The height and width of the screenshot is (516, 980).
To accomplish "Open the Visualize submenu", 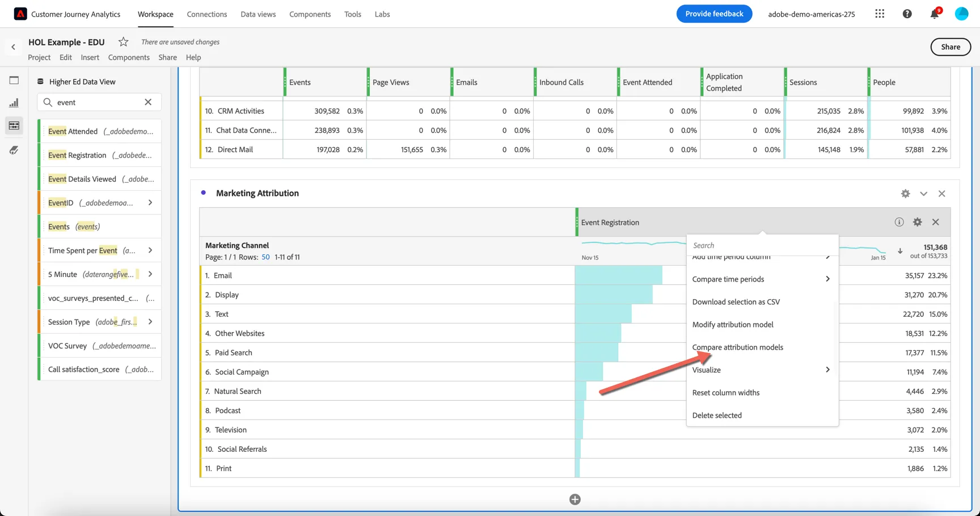I will (762, 370).
